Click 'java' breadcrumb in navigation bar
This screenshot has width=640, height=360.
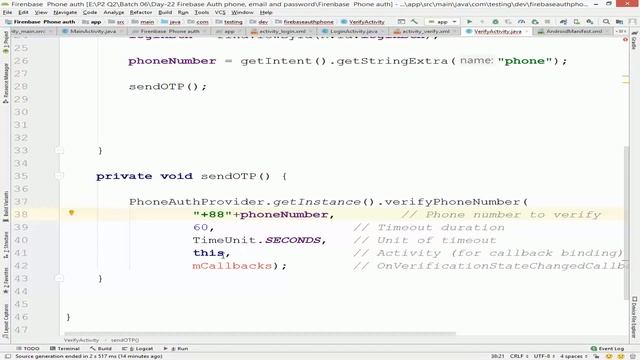tap(171, 22)
